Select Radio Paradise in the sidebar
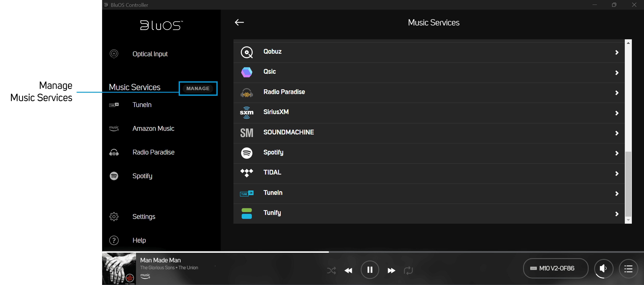 (x=153, y=152)
